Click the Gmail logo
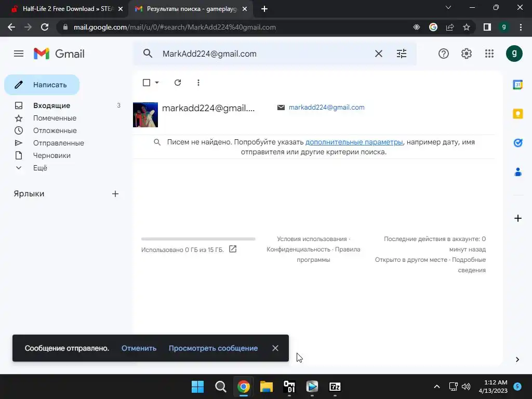Screen dimensions: 532x399 click(x=59, y=54)
